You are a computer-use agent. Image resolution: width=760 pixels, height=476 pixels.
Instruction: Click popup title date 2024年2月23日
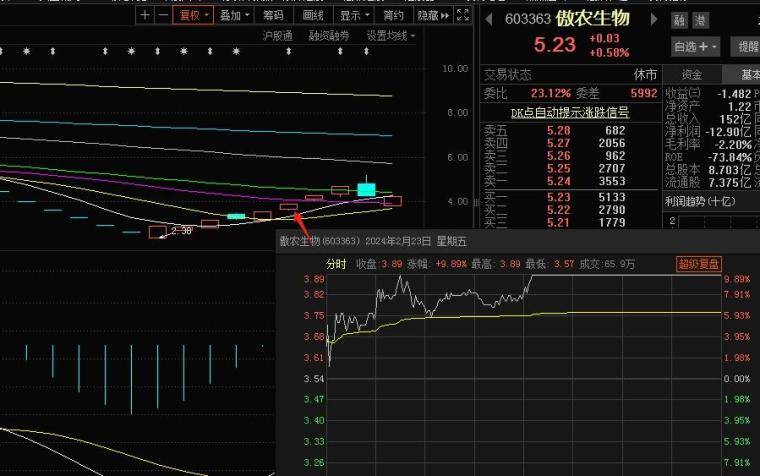pyautogui.click(x=398, y=241)
